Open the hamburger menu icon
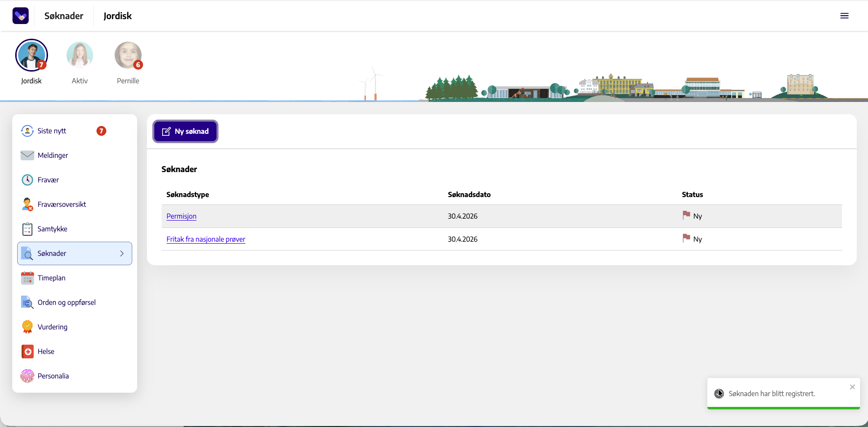 point(844,16)
